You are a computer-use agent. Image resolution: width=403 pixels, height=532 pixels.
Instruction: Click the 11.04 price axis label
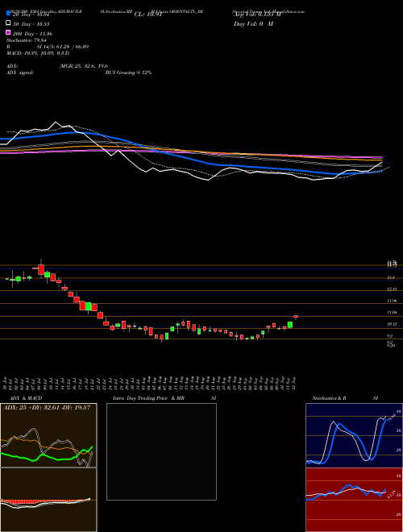[392, 312]
